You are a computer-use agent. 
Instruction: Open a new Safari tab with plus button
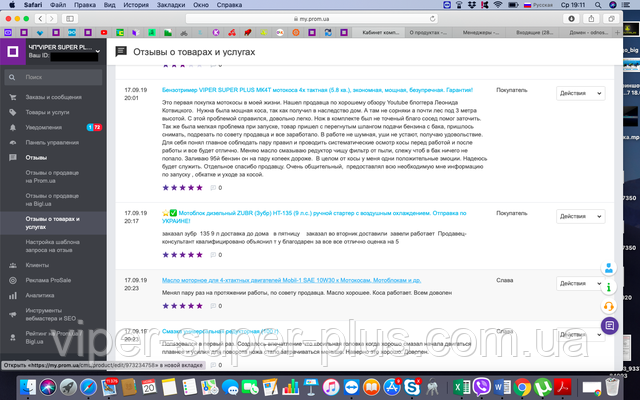617,32
